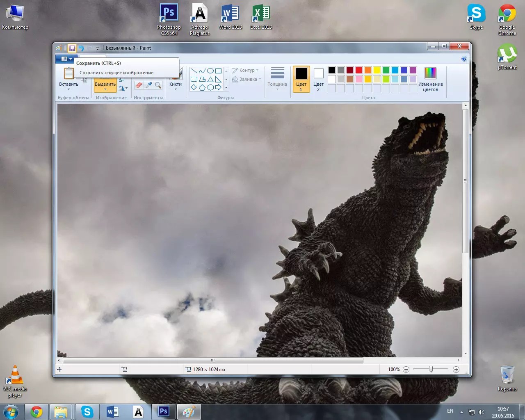Select the Цвет 1 foreground color box
525x420 pixels.
[301, 79]
